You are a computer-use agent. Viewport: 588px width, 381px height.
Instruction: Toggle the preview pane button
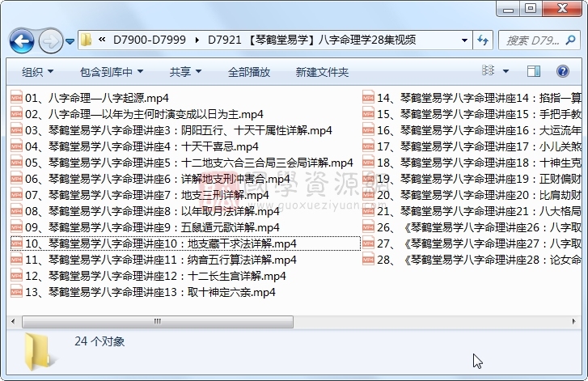(534, 72)
